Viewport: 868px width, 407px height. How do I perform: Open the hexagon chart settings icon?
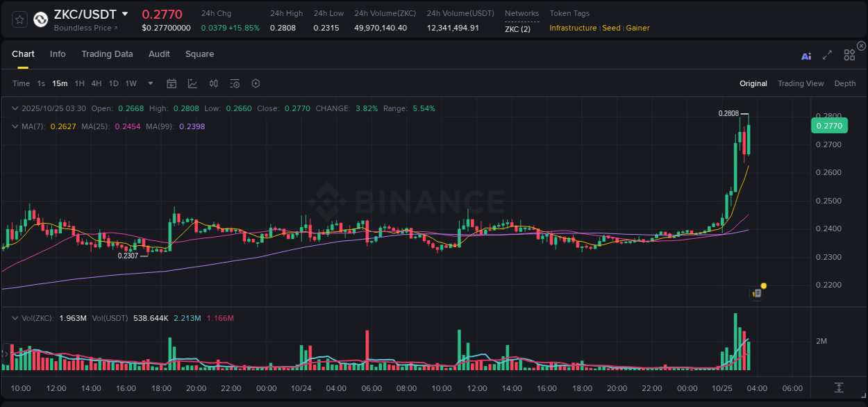pos(256,83)
